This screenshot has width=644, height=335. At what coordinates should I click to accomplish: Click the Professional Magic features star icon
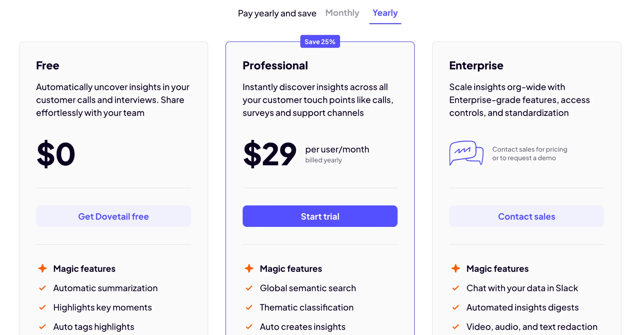click(249, 268)
